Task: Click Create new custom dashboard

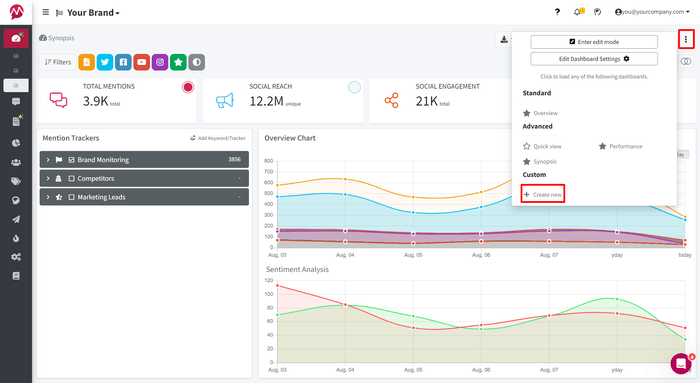Action: 543,194
